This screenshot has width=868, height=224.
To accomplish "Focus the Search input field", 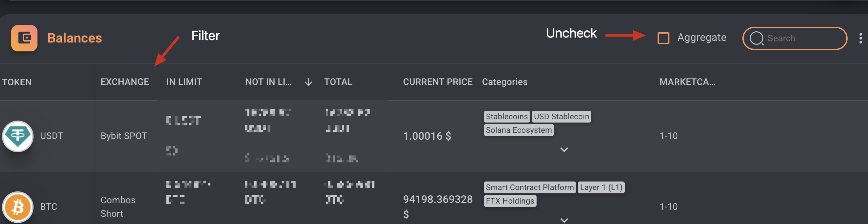I will [795, 38].
